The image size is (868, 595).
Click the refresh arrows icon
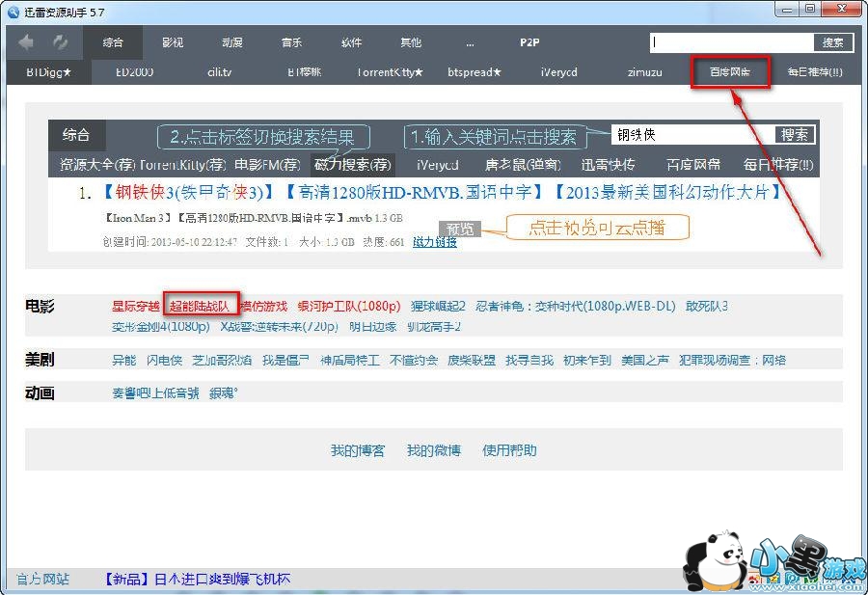click(x=60, y=42)
